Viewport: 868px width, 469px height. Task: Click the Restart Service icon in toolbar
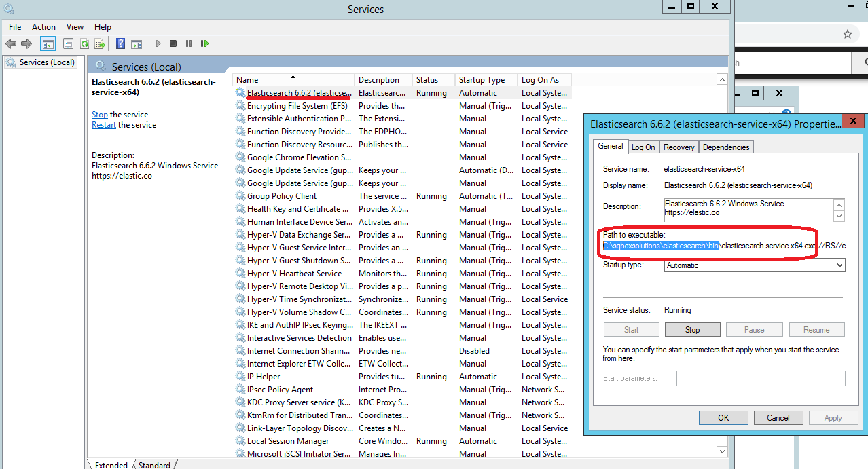(x=204, y=43)
